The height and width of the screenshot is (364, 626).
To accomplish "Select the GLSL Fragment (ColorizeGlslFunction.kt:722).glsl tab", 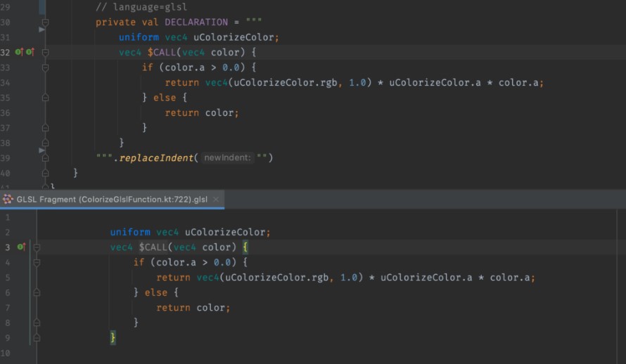I will pos(113,199).
